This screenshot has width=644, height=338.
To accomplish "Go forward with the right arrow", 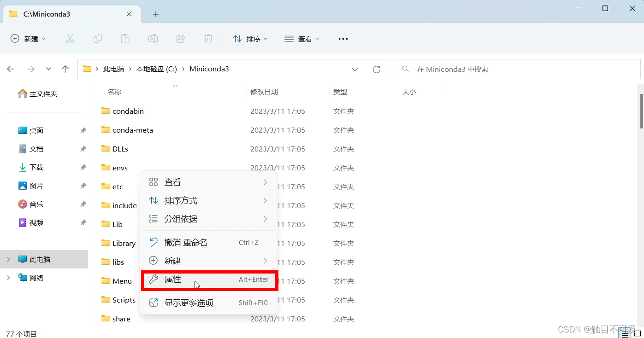I will click(x=31, y=69).
